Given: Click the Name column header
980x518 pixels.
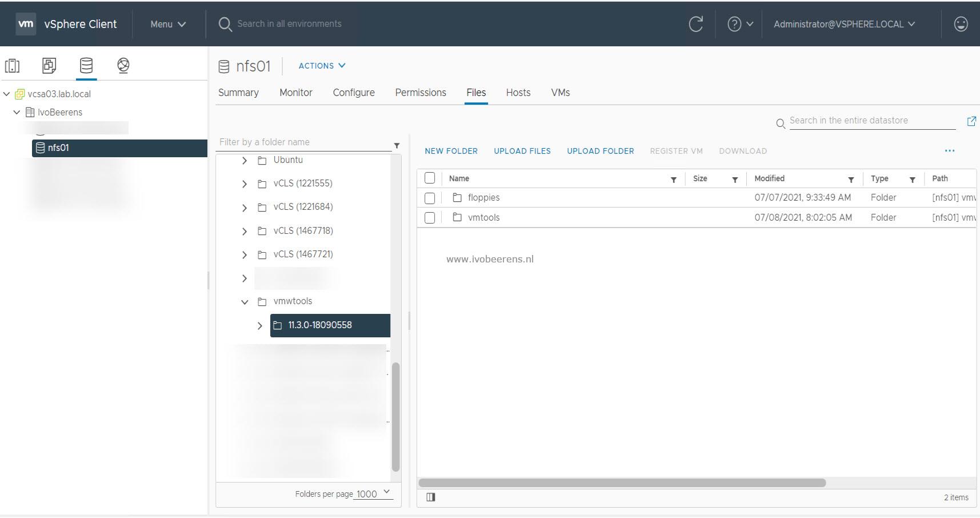Looking at the screenshot, I should (x=459, y=178).
